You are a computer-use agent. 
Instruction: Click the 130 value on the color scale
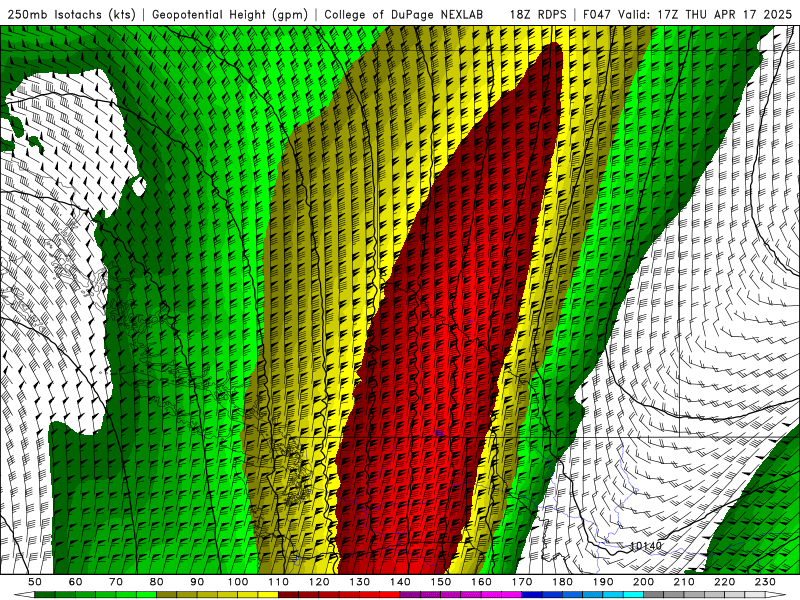pos(360,582)
